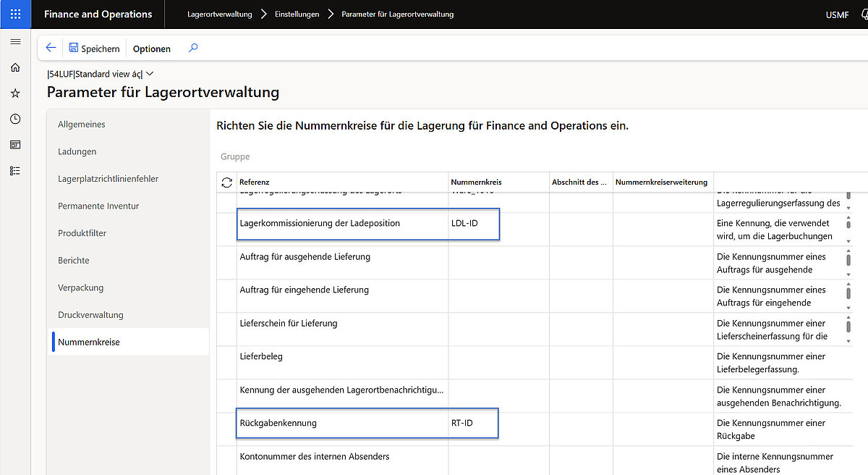Click the refresh icon above the Referenz column
Image resolution: width=868 pixels, height=475 pixels.
[226, 182]
